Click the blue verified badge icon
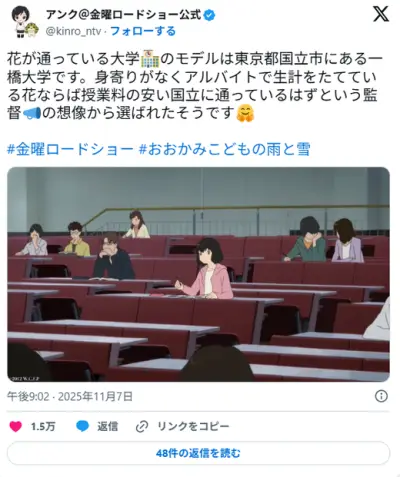400x477 pixels. 209,15
